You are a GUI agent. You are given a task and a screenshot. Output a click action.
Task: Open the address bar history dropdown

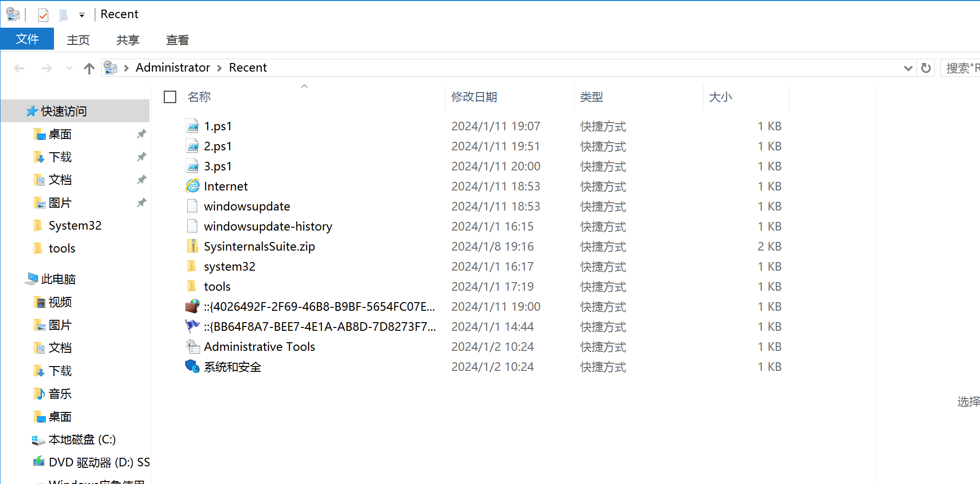[908, 68]
